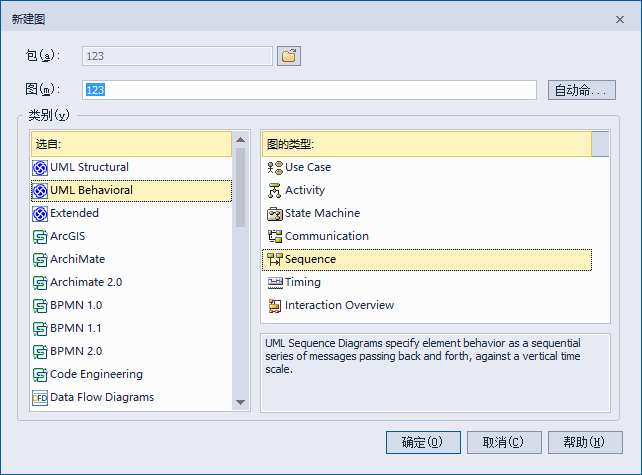
Task: Click the Interaction Overview diagram icon
Action: [x=276, y=305]
